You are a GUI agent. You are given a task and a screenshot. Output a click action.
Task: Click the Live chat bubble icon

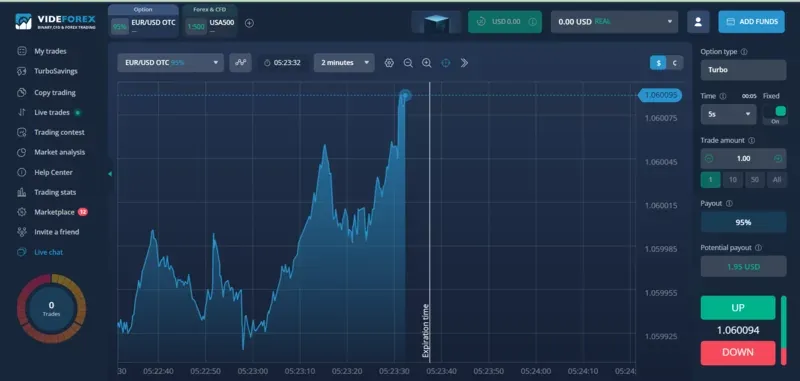21,252
